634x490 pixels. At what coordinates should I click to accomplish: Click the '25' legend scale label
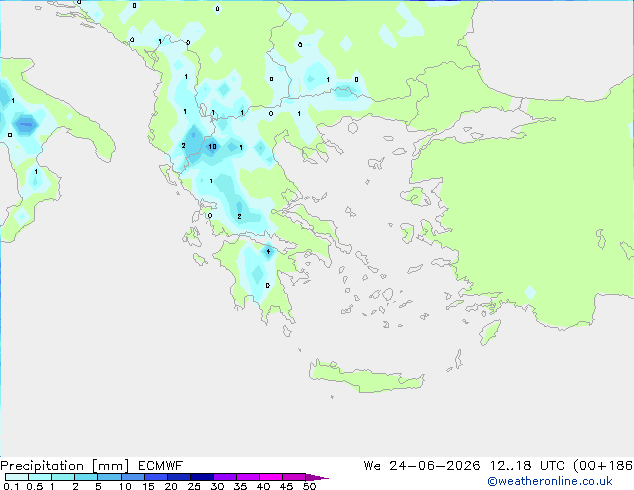coord(194,486)
